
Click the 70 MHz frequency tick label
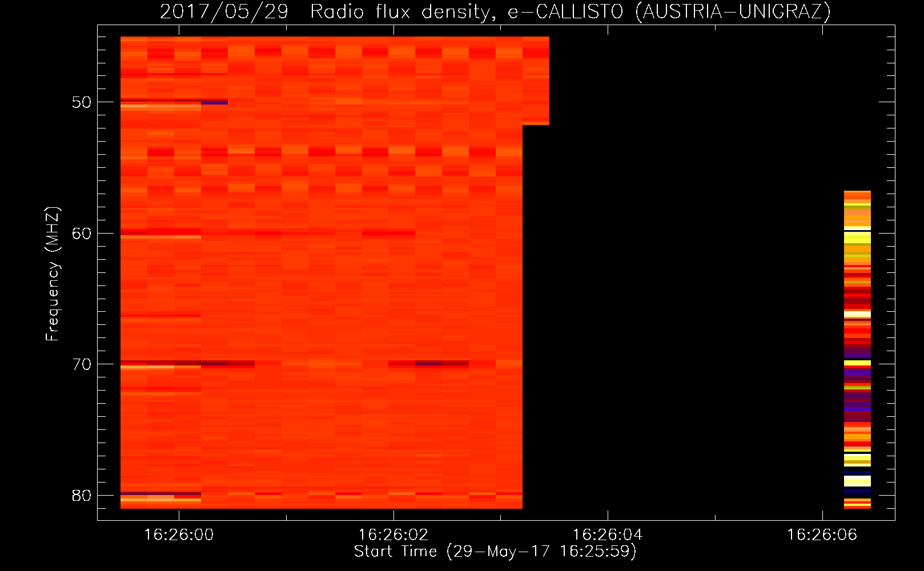[81, 364]
